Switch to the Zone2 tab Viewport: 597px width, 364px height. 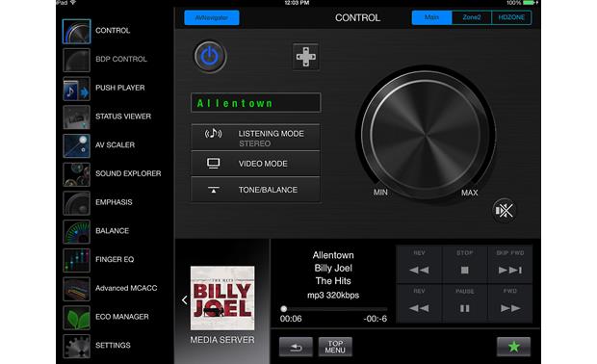[472, 17]
